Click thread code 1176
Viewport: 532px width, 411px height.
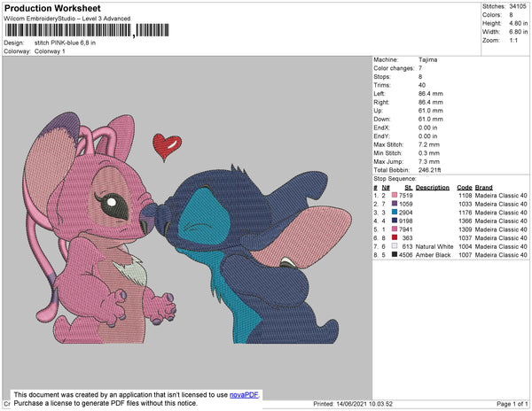pyautogui.click(x=465, y=213)
